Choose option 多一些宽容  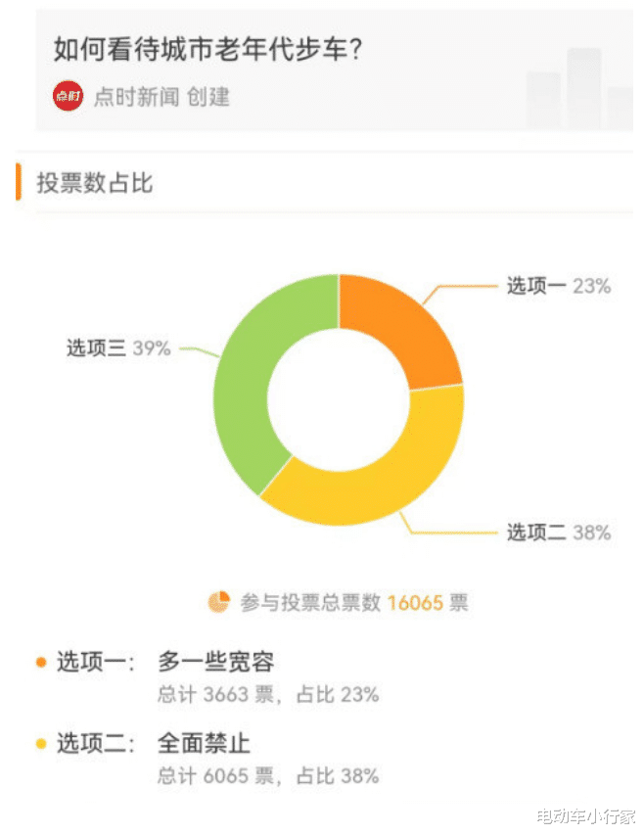[x=216, y=662]
